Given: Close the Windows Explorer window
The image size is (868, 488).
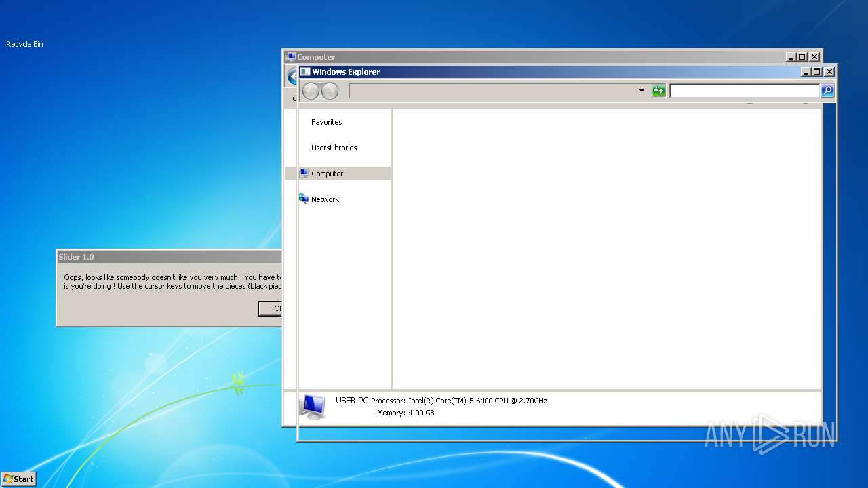Looking at the screenshot, I should (829, 72).
